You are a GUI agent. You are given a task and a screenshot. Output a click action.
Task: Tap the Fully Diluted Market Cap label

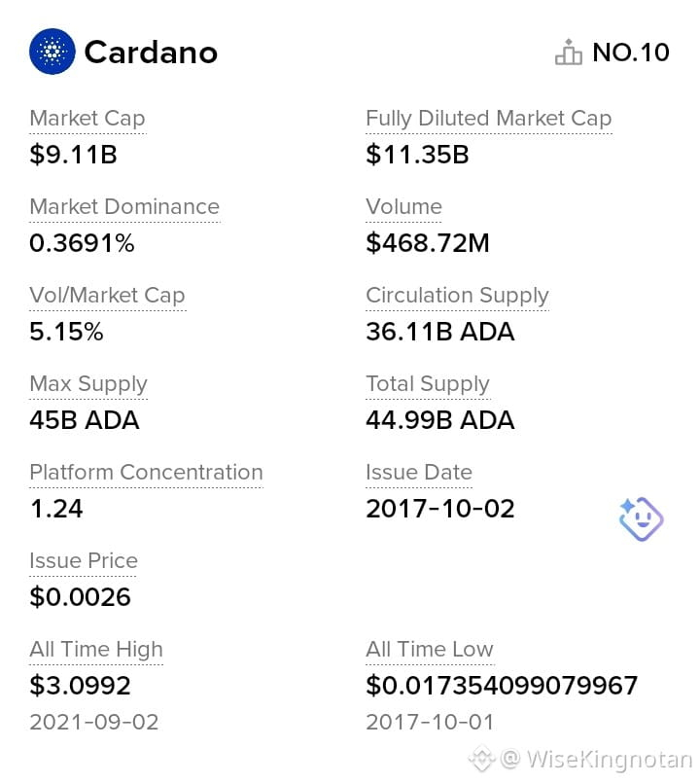pyautogui.click(x=489, y=119)
